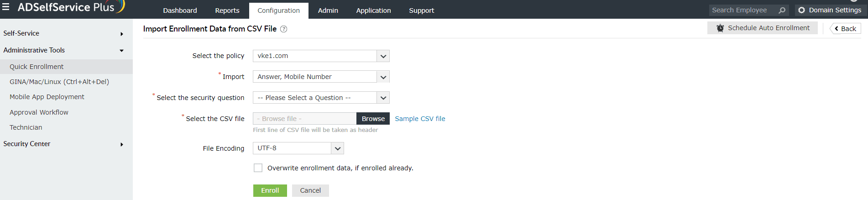Click the hamburger menu icon
Image resolution: width=868 pixels, height=200 pixels.
[x=6, y=7]
